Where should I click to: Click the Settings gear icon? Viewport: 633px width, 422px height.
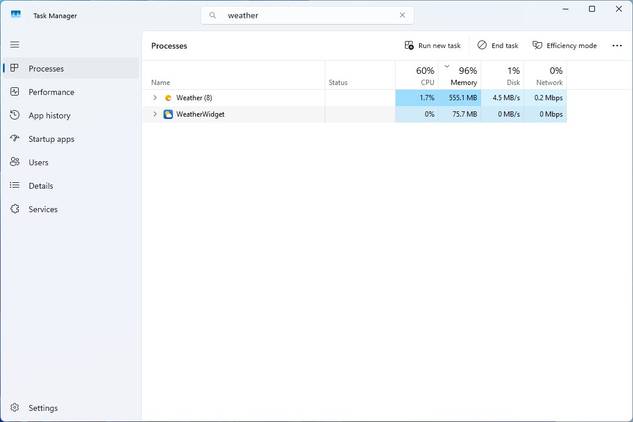pos(15,407)
